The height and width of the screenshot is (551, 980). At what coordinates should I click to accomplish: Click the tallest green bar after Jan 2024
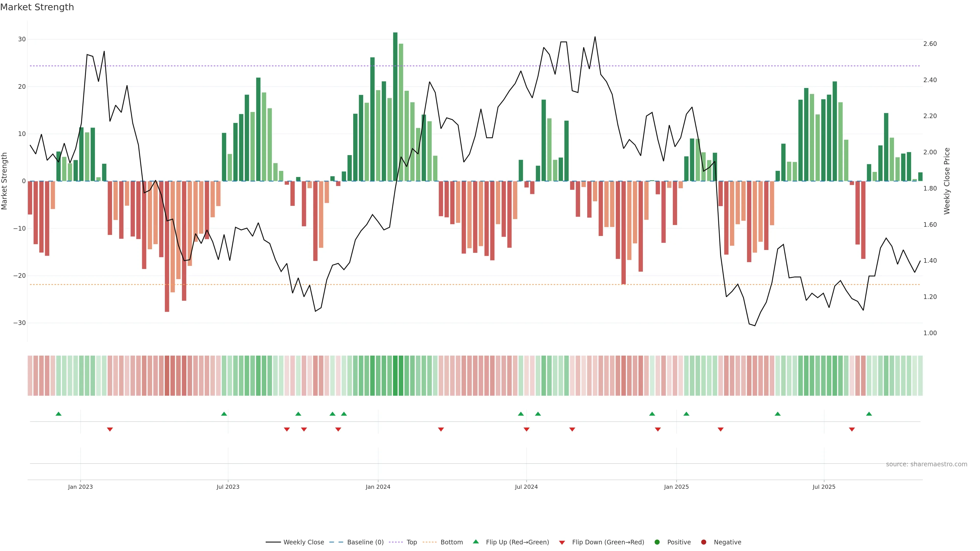pos(395,106)
